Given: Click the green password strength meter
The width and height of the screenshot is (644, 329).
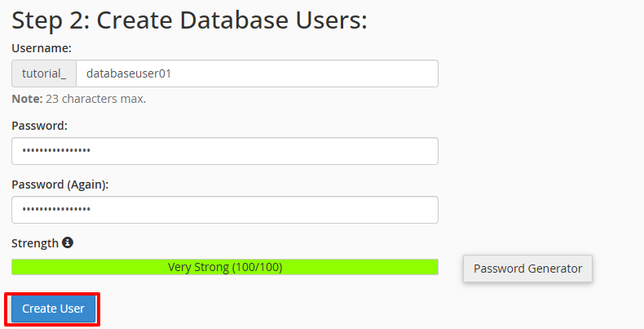Looking at the screenshot, I should (225, 267).
